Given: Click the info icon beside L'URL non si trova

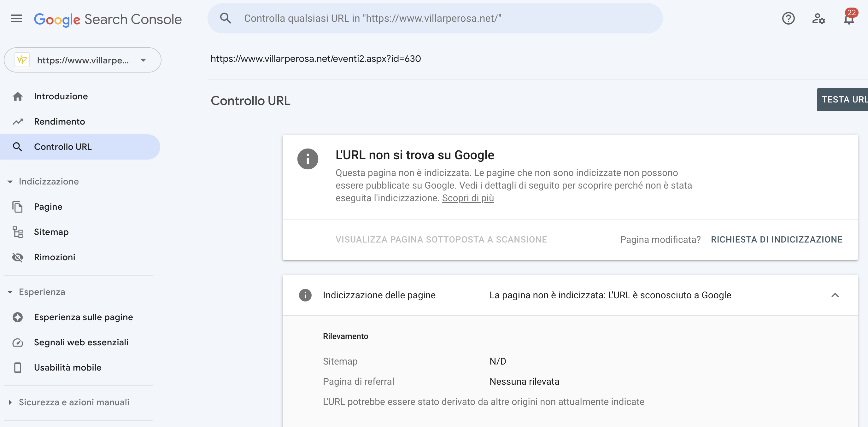Looking at the screenshot, I should pyautogui.click(x=308, y=159).
